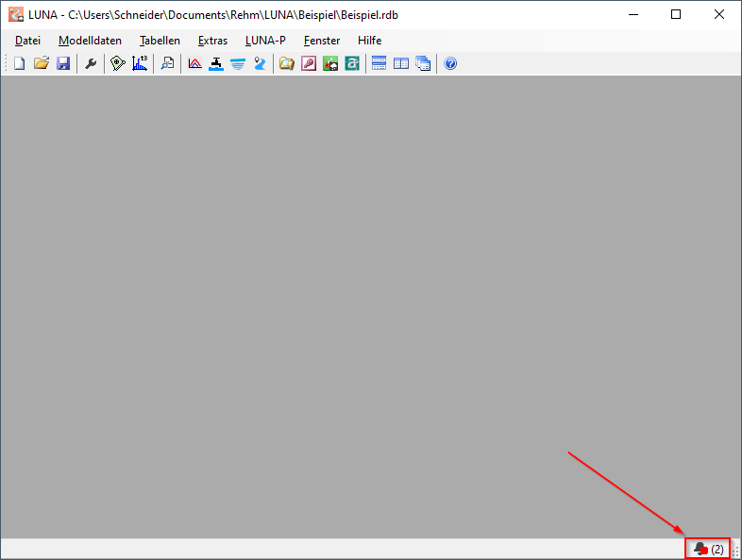The height and width of the screenshot is (560, 742).
Task: Open the Extras menu
Action: [x=212, y=41]
